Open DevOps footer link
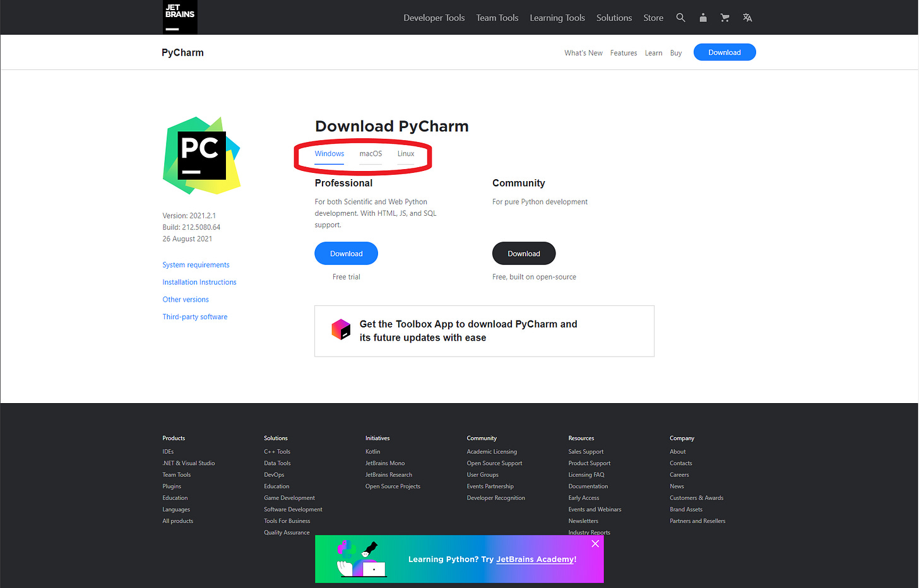Viewport: 919px width, 588px height. coord(274,475)
